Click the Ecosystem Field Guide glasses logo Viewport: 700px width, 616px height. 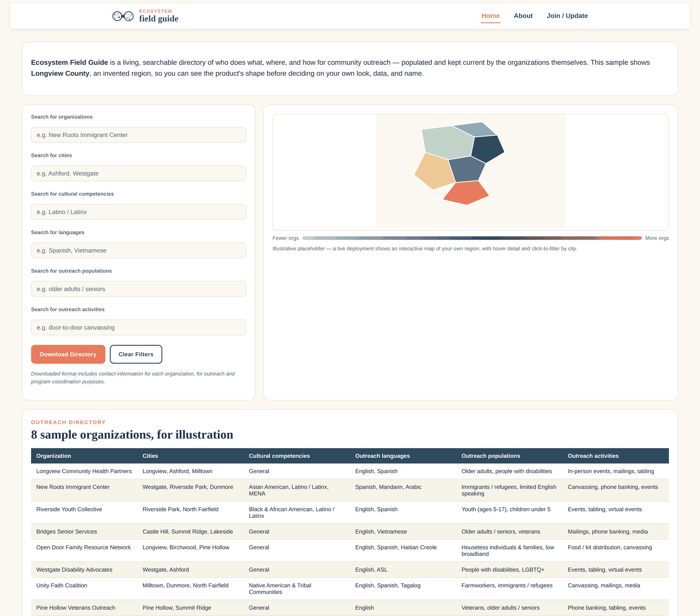(123, 16)
